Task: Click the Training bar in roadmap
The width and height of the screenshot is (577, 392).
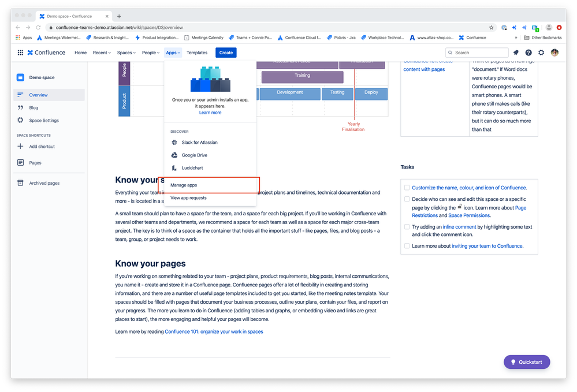Action: tap(302, 77)
